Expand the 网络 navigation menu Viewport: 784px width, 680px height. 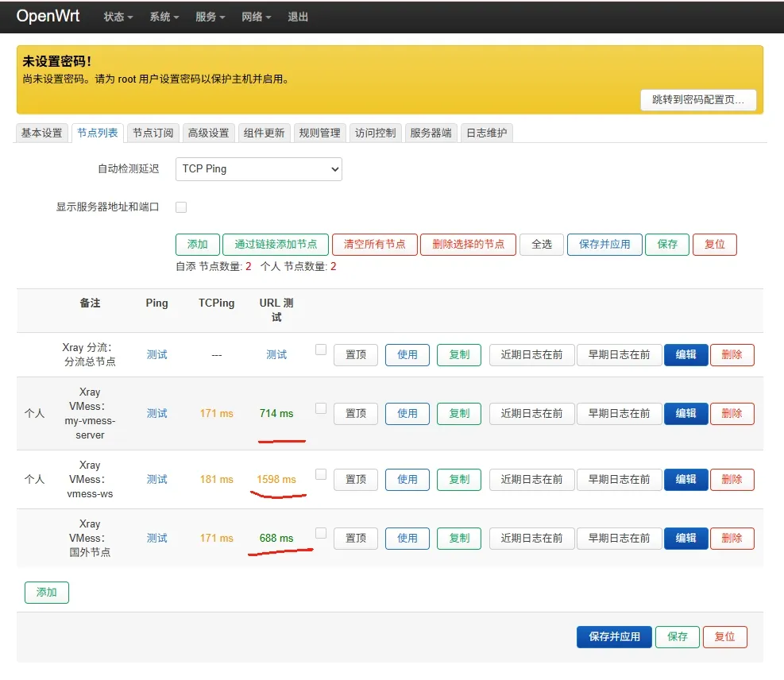256,17
